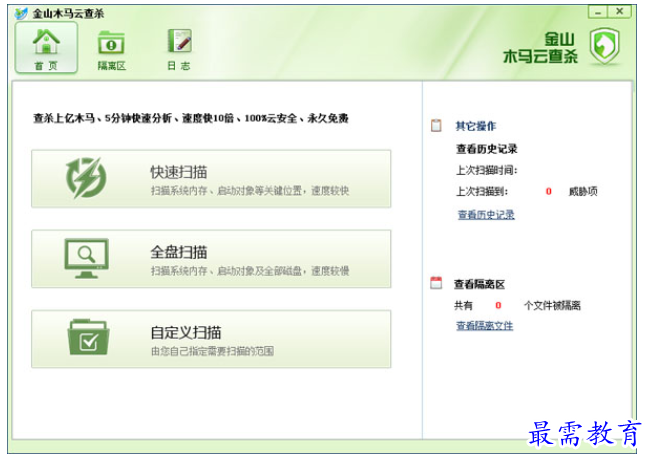Open the 查看历史记录 link
The image size is (650, 465).
click(x=486, y=215)
